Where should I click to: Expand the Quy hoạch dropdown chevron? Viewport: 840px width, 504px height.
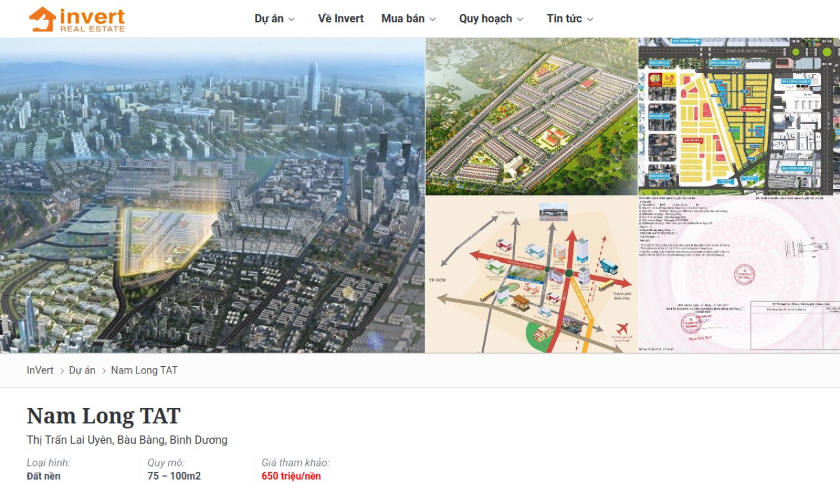tap(520, 20)
